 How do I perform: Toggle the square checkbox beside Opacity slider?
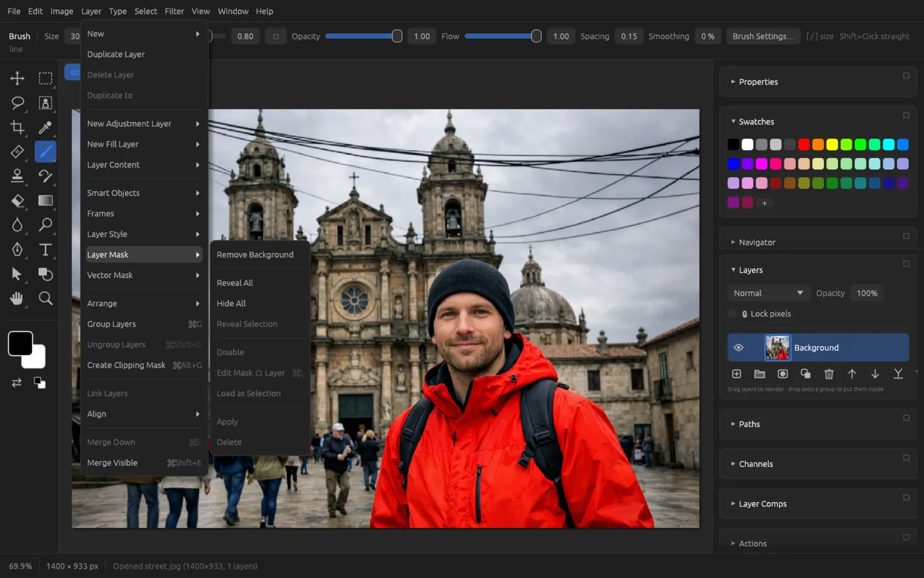tap(275, 36)
